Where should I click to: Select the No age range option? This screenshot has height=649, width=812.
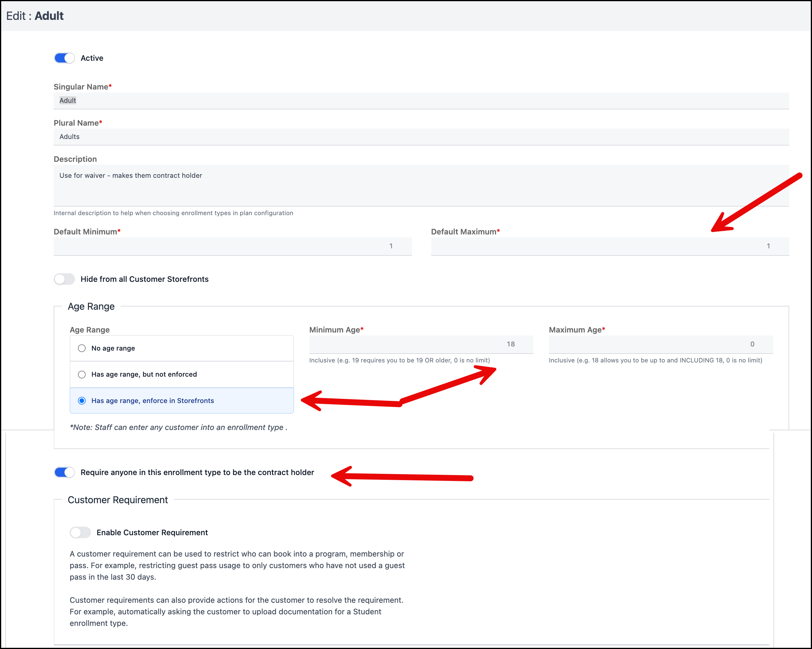(82, 348)
